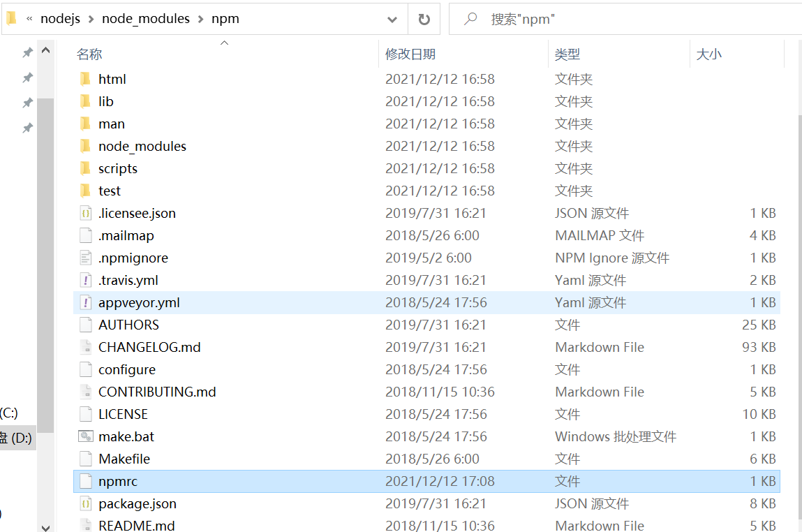Expand the hidden breadcrumb path chevron

pyautogui.click(x=29, y=19)
